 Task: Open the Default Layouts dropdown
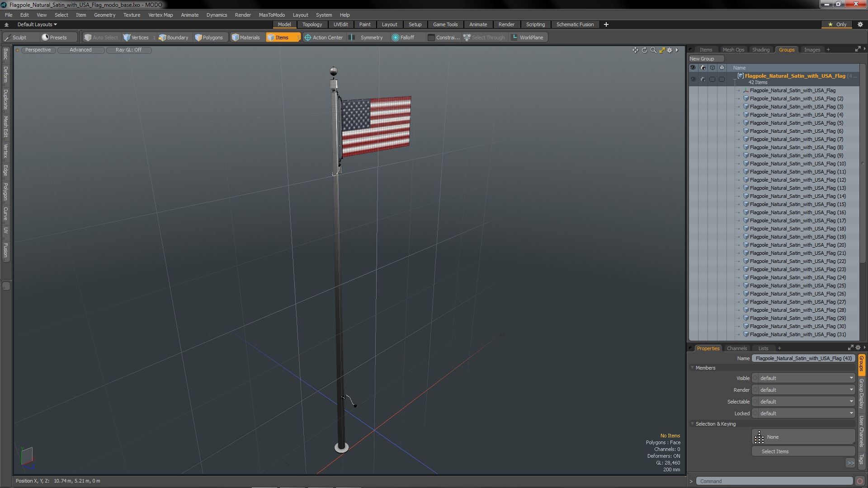37,24
